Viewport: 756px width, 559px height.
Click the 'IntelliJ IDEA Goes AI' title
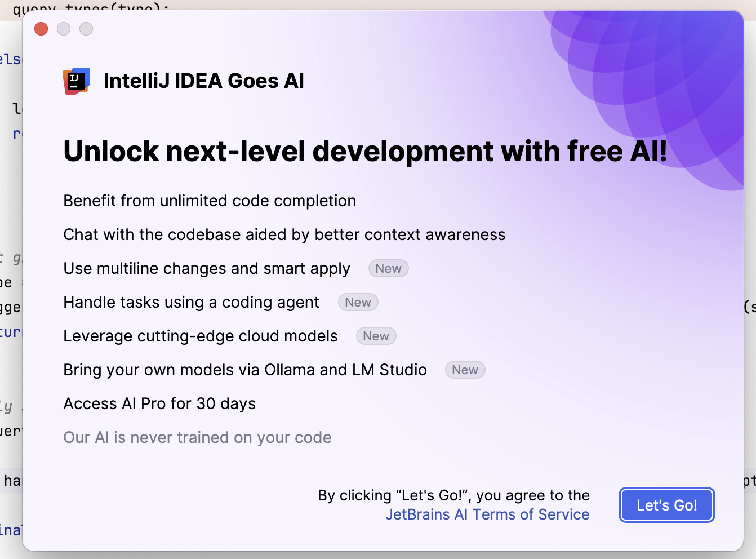coord(204,81)
